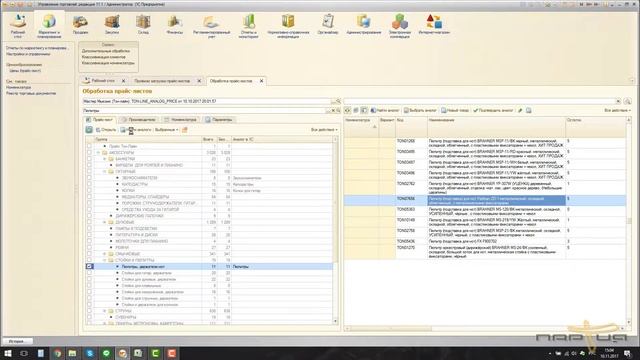Switch to the Номенклатура inner tab
The image size is (640, 360).
click(x=180, y=120)
